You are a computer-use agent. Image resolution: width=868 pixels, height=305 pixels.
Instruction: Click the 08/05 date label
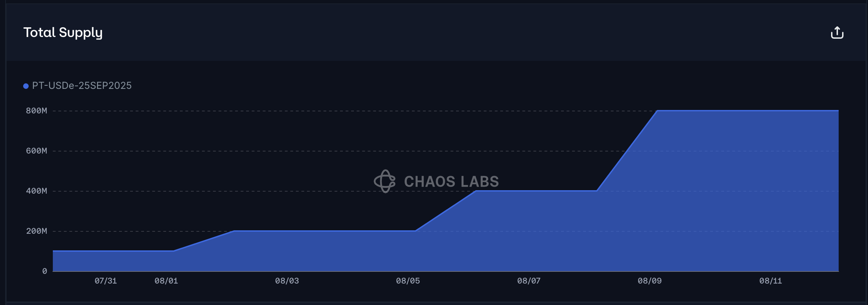coord(408,281)
